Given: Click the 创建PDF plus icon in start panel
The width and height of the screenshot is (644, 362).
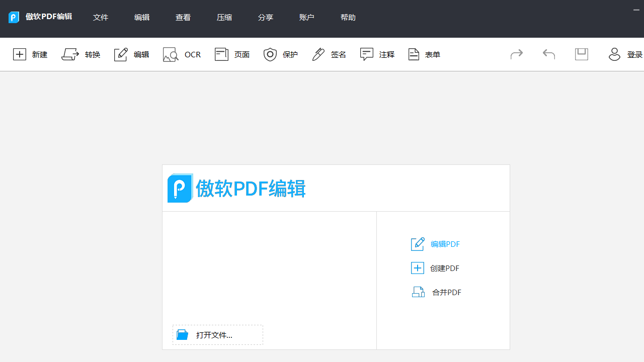Looking at the screenshot, I should tap(418, 268).
